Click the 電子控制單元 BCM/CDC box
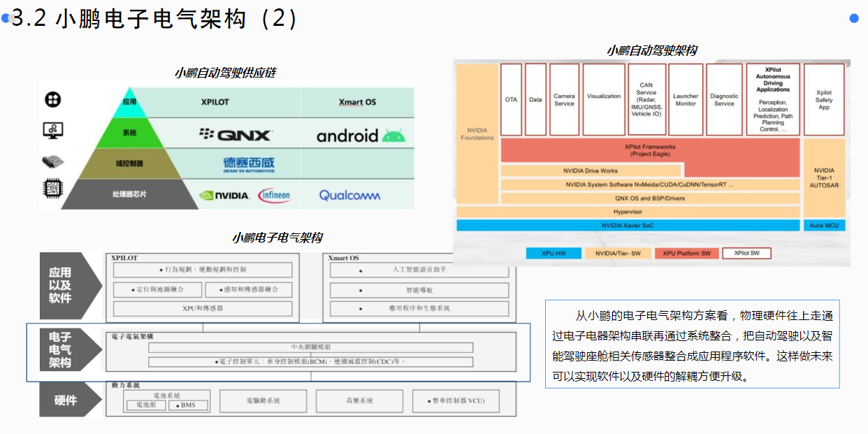Screen dimensions: 868x434 [x=310, y=362]
